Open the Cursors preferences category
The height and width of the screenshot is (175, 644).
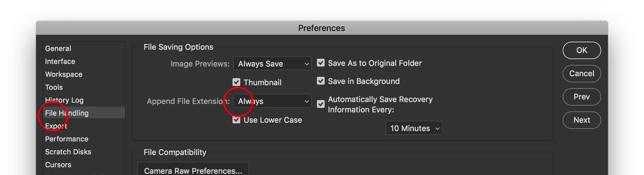tap(58, 165)
